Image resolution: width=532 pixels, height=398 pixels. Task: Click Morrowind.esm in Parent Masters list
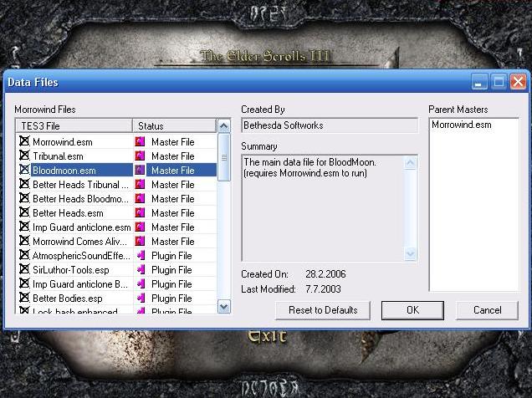[x=462, y=125]
